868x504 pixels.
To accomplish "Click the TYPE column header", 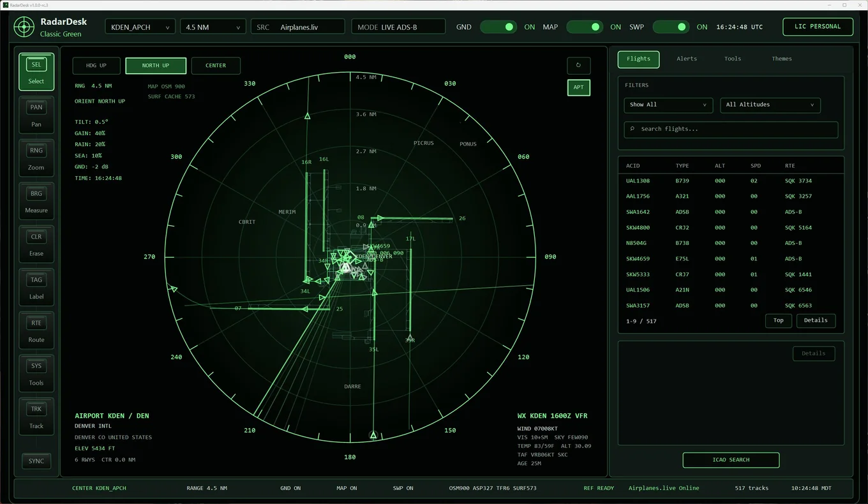I will click(x=682, y=166).
